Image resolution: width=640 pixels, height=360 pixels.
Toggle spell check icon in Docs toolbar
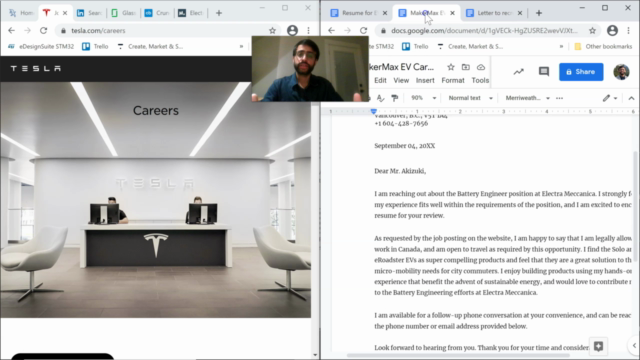[380, 98]
